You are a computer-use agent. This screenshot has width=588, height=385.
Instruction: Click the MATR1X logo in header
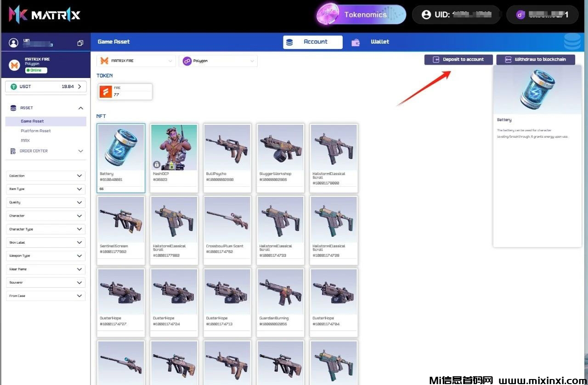45,15
